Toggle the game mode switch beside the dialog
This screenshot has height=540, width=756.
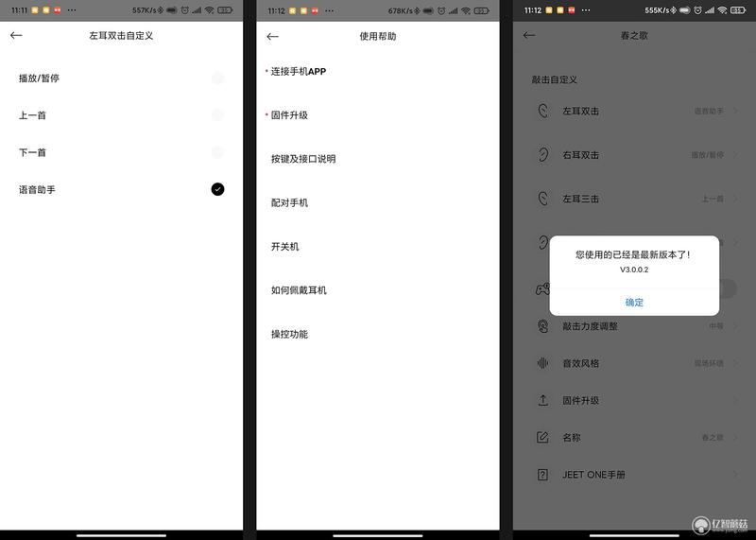[x=728, y=288]
